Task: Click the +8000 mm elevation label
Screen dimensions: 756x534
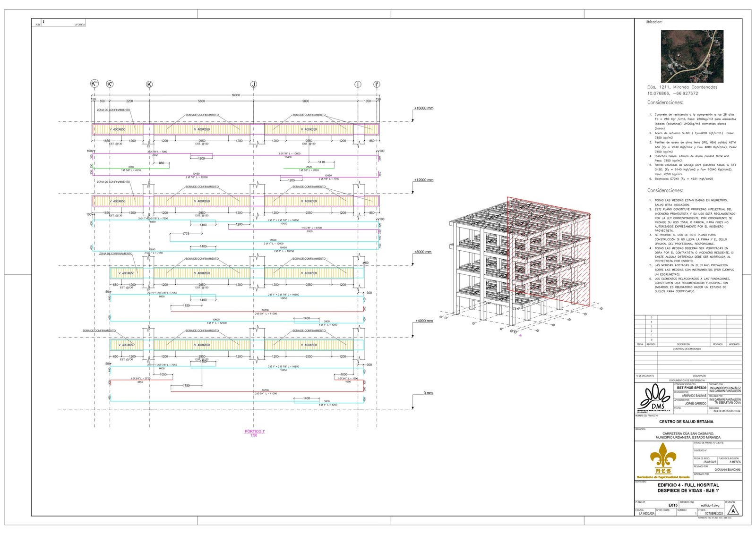Action: [x=422, y=252]
